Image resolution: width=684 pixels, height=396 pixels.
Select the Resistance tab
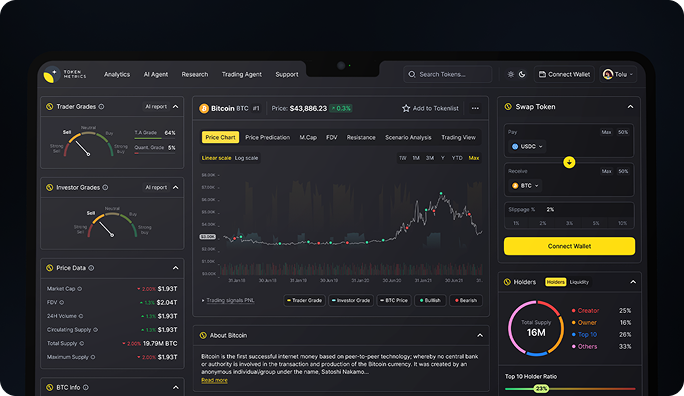[x=361, y=137]
